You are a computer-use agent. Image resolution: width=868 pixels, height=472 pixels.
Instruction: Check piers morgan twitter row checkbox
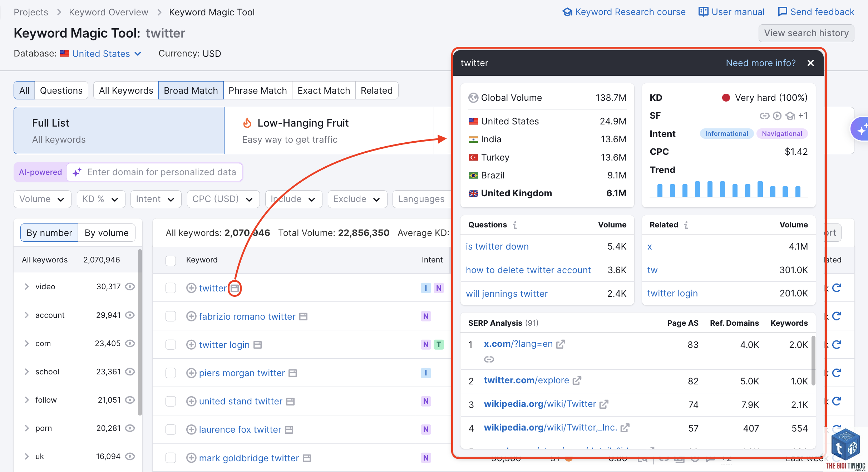click(171, 373)
